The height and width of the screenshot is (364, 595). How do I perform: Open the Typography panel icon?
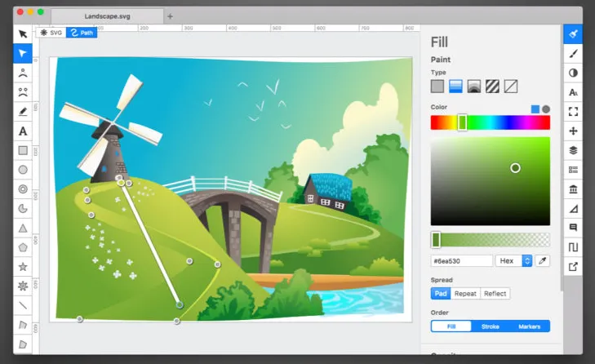[x=573, y=92]
